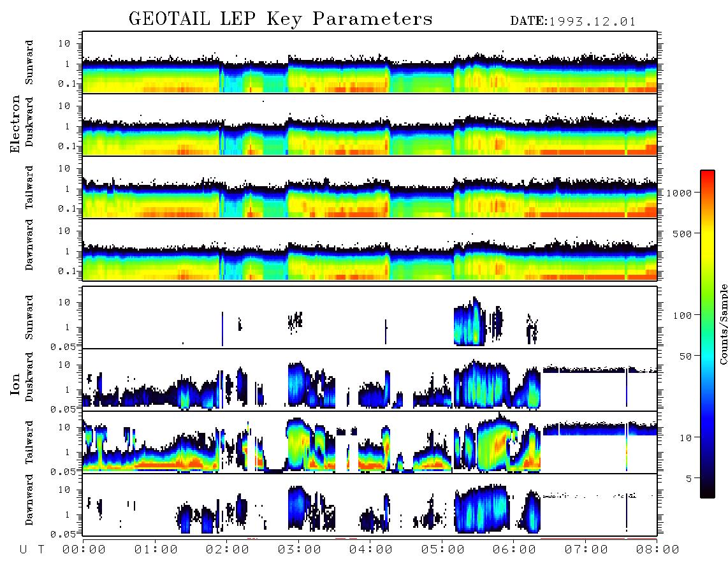Click the Ion Sunward burst after 05:00
728x561 pixels.
[x=469, y=323]
